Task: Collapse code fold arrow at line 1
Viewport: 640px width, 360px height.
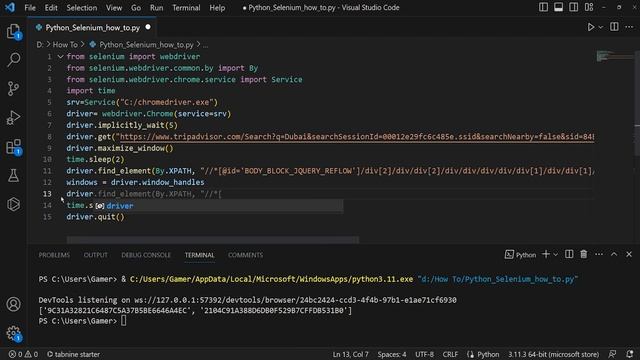Action: point(60,57)
